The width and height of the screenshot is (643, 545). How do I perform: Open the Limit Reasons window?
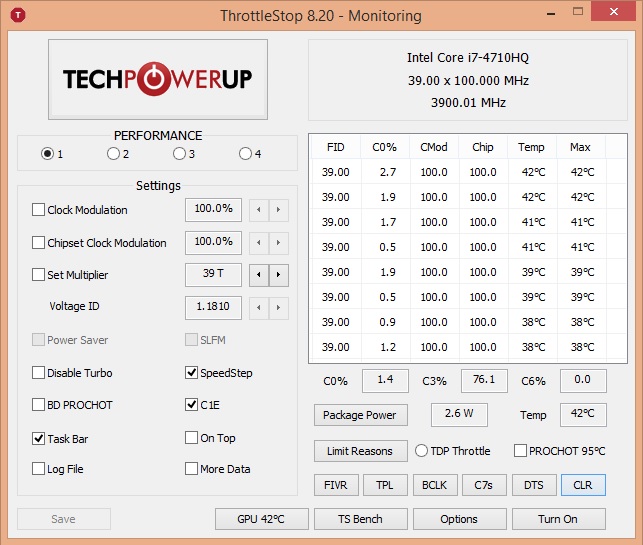(361, 451)
